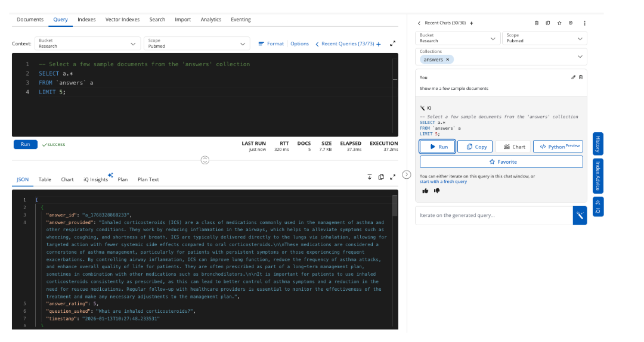This screenshot has width=644, height=342.
Task: Download the query results
Action: click(370, 177)
